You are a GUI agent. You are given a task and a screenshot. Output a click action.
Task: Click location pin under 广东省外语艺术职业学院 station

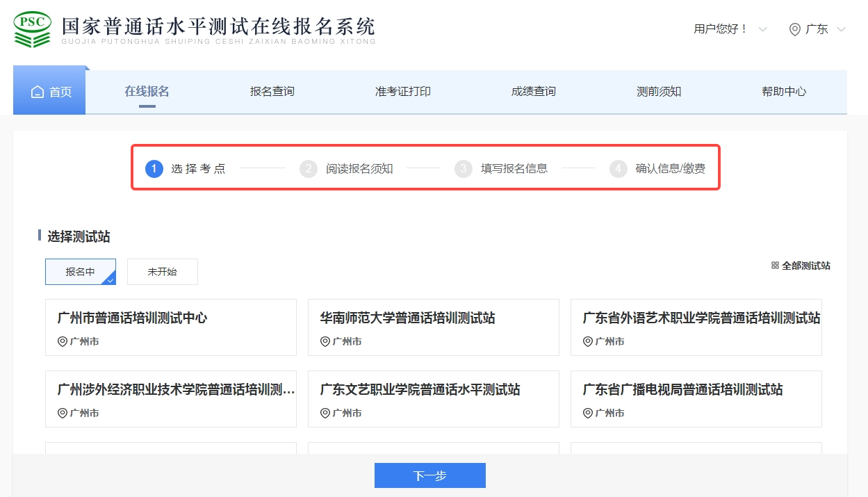tap(588, 341)
